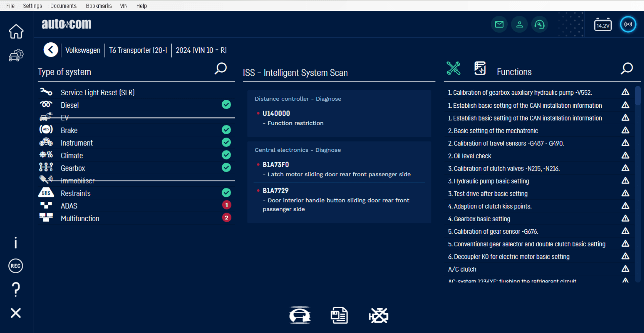Open the VIN menu
The width and height of the screenshot is (644, 333).
[124, 6]
